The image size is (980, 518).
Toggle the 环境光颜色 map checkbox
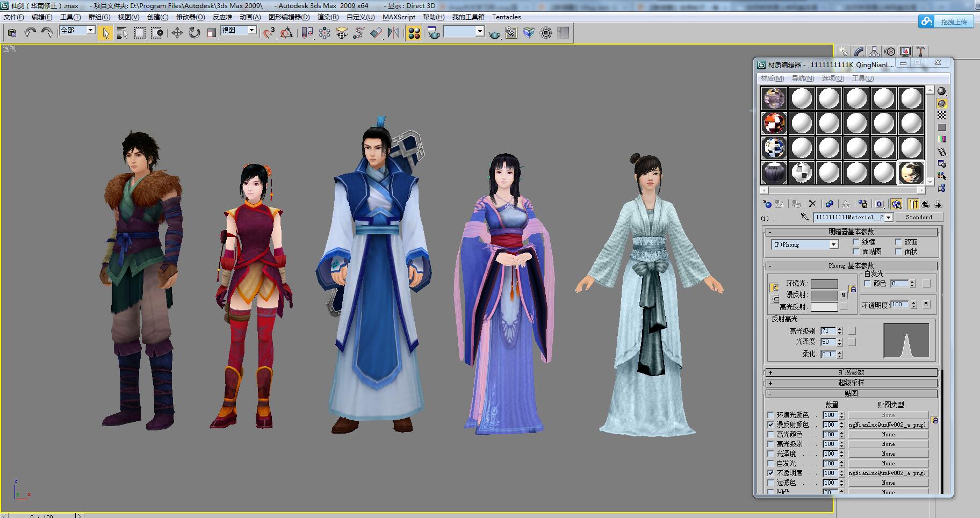771,415
